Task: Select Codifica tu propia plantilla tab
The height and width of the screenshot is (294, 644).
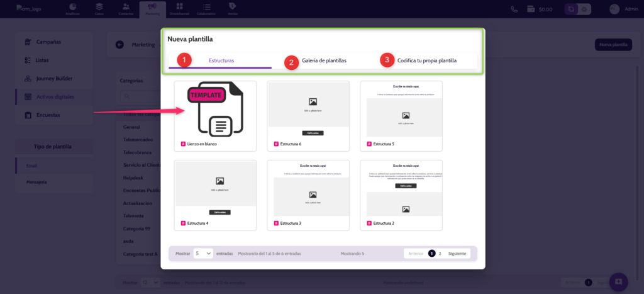Action: 426,60
